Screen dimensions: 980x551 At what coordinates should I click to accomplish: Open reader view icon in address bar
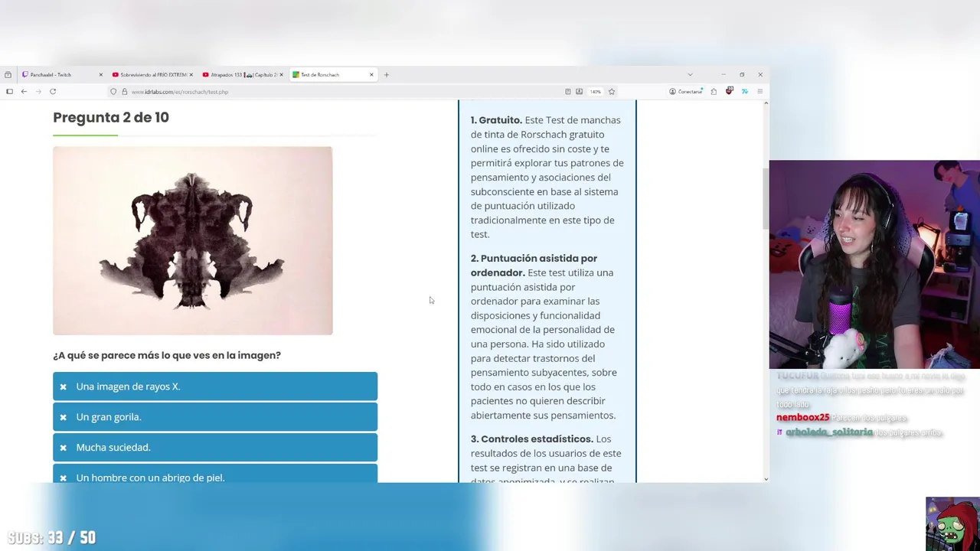coord(568,92)
